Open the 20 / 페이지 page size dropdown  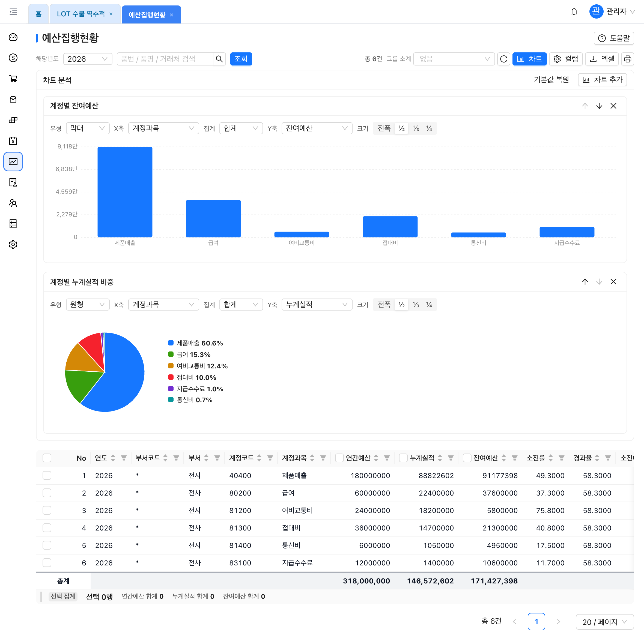(605, 622)
